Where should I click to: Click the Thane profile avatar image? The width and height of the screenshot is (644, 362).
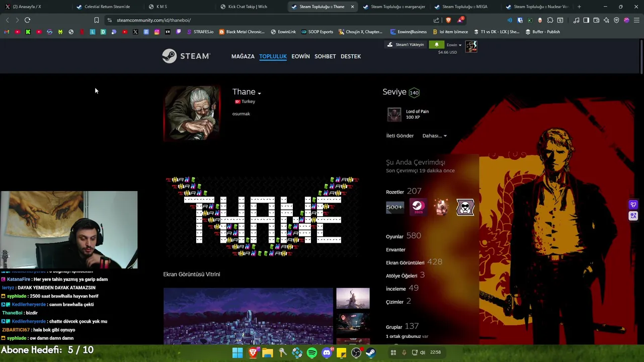click(192, 113)
